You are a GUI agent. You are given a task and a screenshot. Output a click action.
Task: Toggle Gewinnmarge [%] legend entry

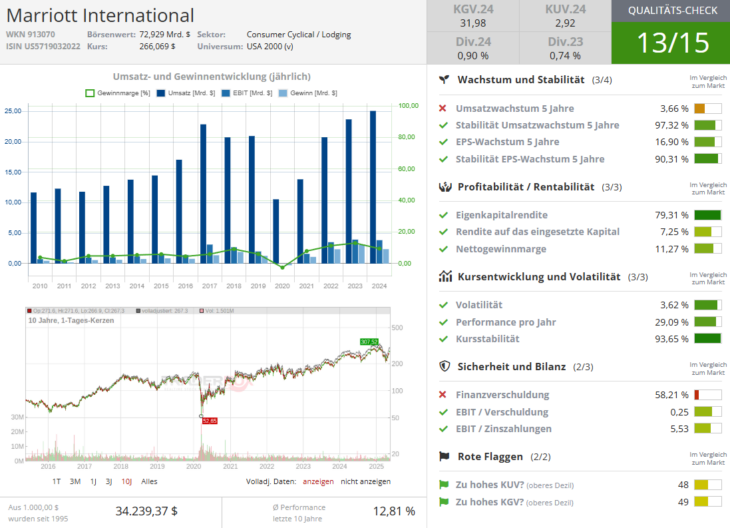(x=118, y=93)
